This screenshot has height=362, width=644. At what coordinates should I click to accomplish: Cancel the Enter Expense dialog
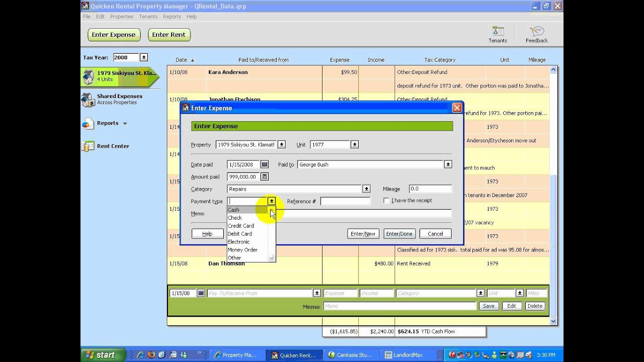click(435, 234)
